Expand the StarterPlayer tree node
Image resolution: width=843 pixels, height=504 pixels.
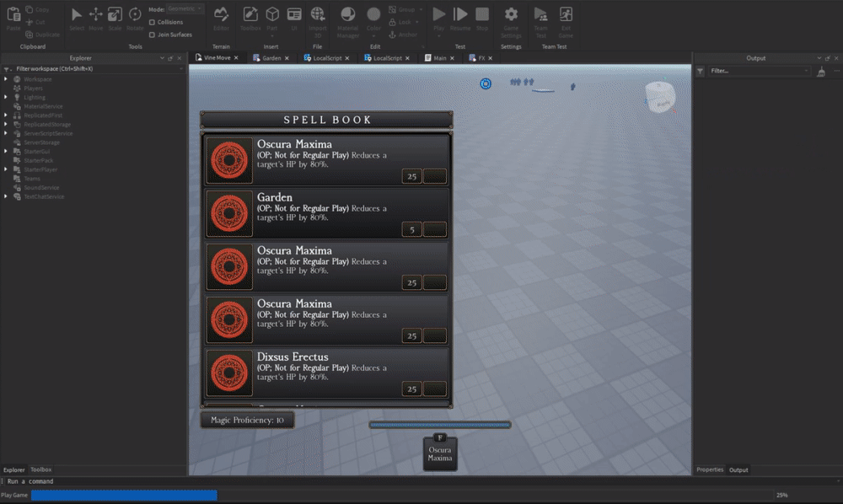click(x=6, y=169)
